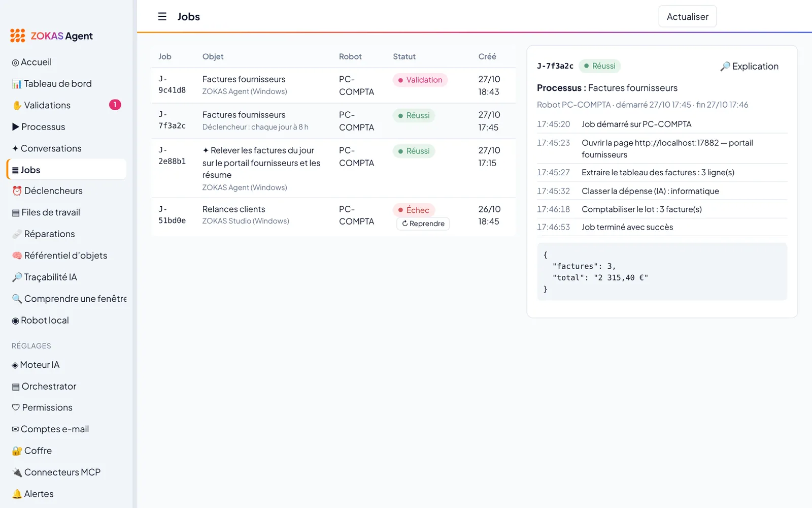Select job row J-9c41d8
Image resolution: width=812 pixels, height=508 pixels.
(333, 85)
